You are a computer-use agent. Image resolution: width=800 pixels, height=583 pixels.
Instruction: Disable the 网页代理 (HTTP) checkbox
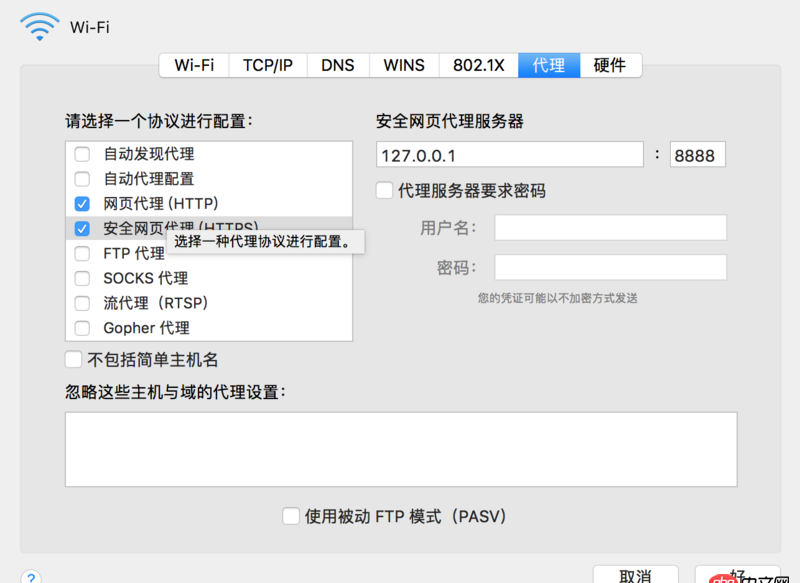point(83,203)
